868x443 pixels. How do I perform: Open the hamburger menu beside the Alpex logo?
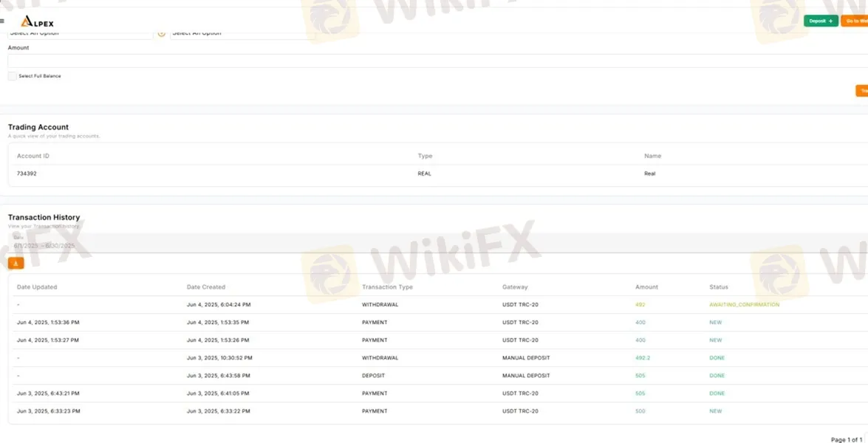click(2, 21)
